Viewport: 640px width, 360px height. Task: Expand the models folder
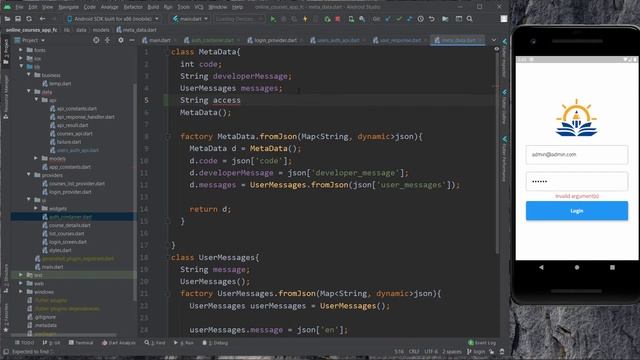(36, 158)
